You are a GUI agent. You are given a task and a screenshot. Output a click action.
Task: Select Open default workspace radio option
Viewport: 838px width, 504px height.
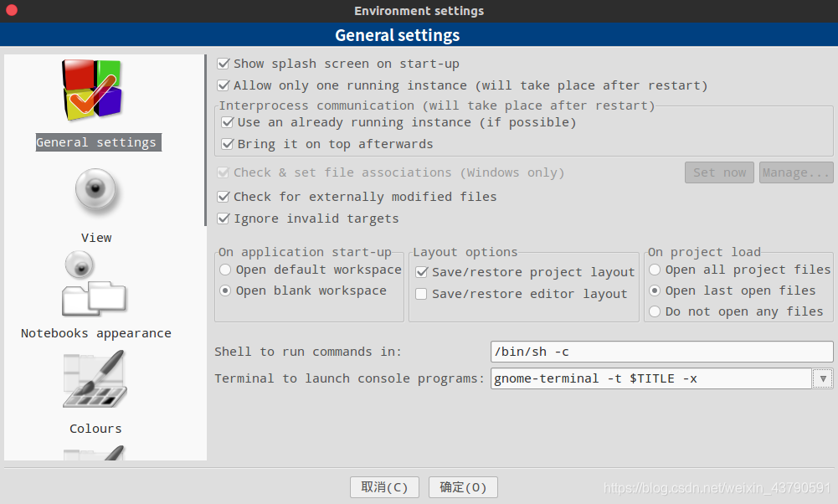(225, 270)
